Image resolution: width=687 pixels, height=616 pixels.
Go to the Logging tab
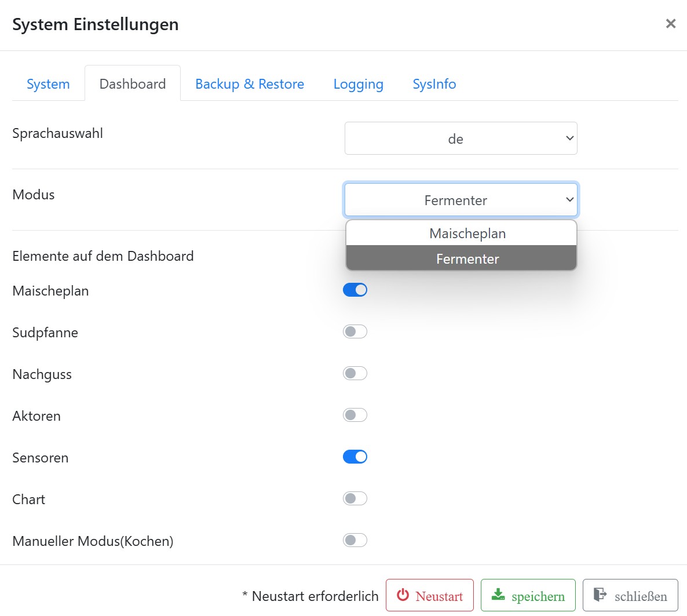(x=358, y=84)
